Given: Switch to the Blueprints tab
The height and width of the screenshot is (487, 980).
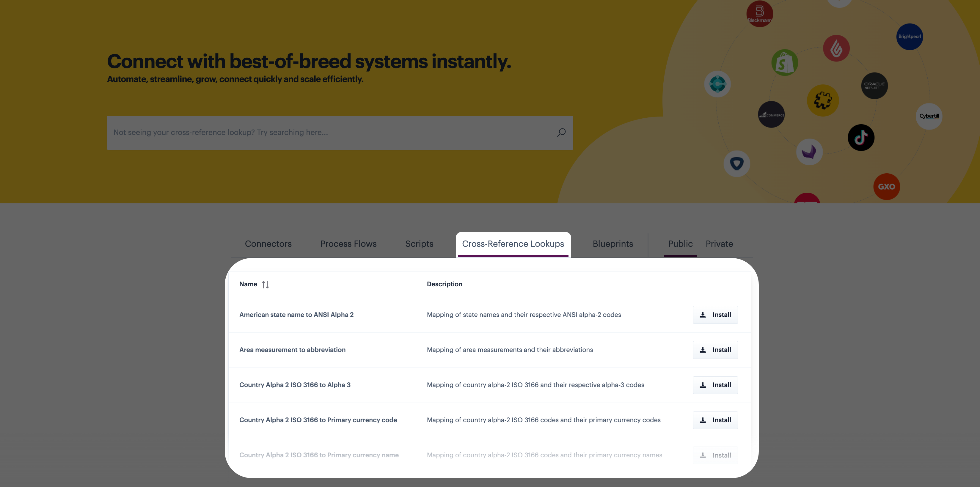Looking at the screenshot, I should tap(612, 244).
